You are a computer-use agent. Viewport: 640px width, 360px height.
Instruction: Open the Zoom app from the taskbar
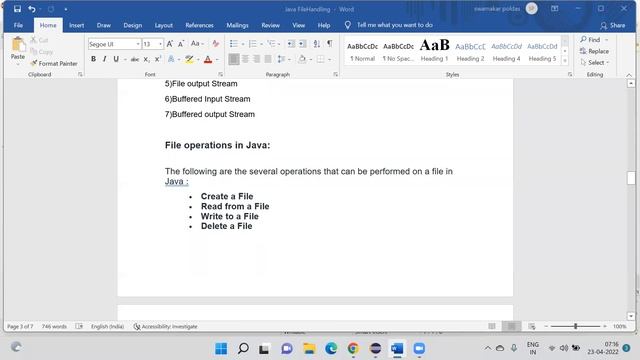[x=419, y=349]
